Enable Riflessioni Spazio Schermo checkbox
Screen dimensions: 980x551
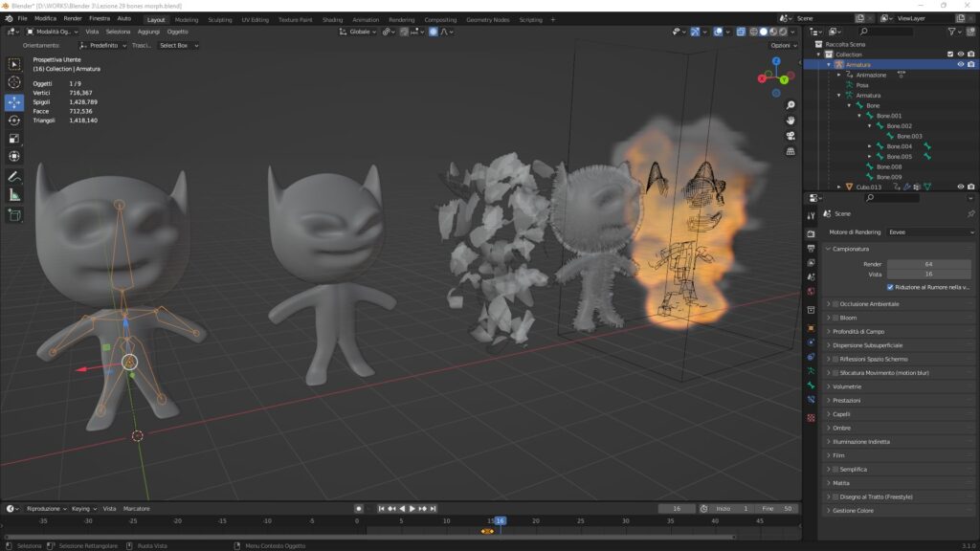pyautogui.click(x=835, y=360)
